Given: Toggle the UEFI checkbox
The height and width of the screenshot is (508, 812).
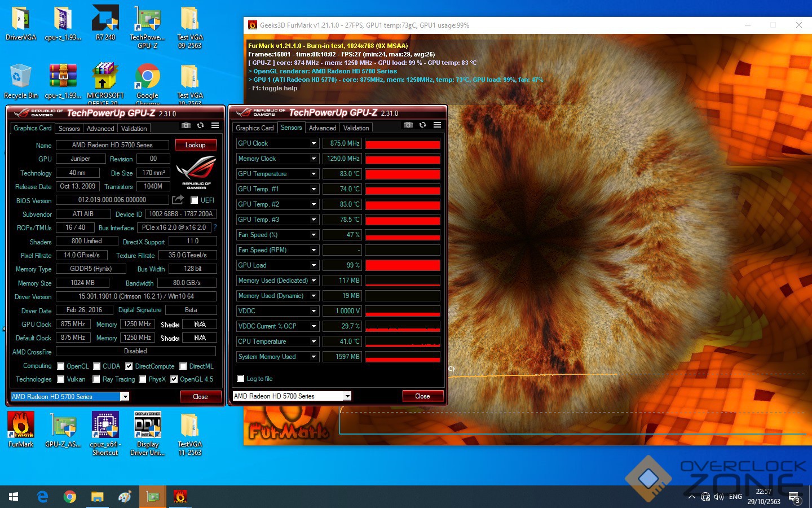Looking at the screenshot, I should coord(195,200).
